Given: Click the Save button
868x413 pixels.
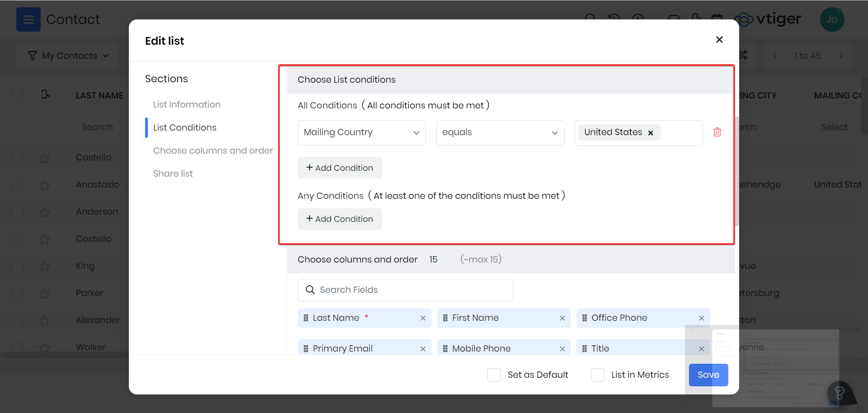Looking at the screenshot, I should (x=708, y=375).
